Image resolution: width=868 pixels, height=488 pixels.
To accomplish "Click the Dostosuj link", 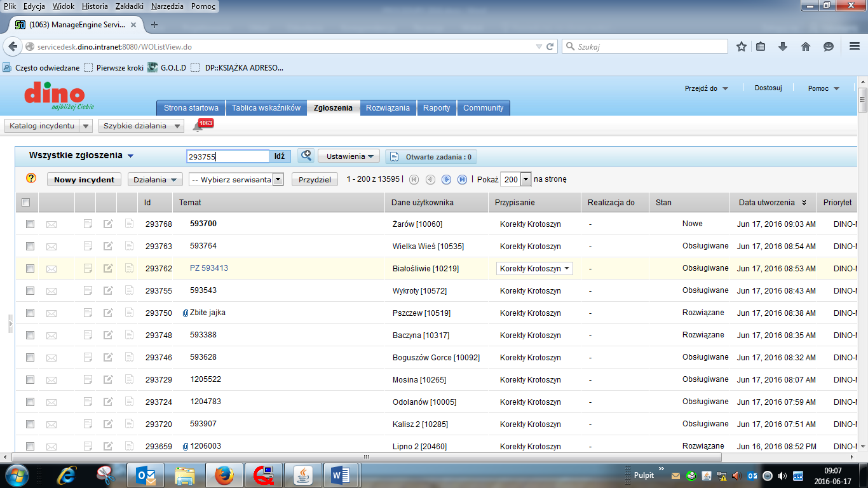I will (768, 88).
